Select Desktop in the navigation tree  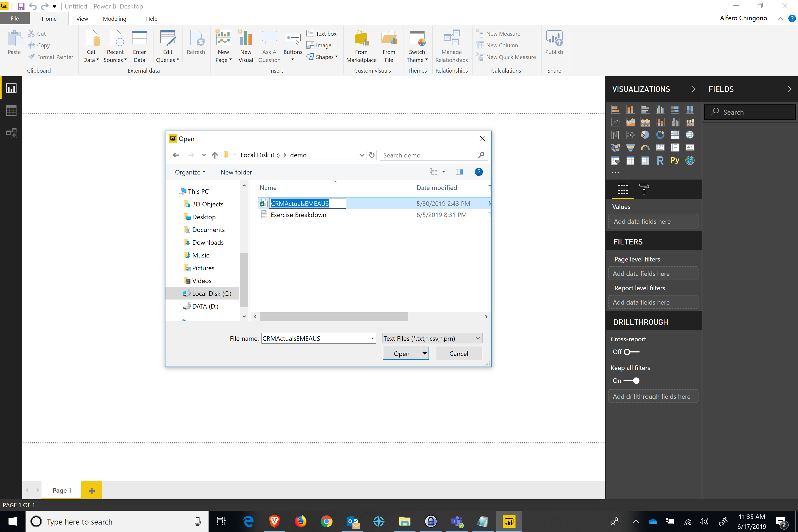[203, 217]
